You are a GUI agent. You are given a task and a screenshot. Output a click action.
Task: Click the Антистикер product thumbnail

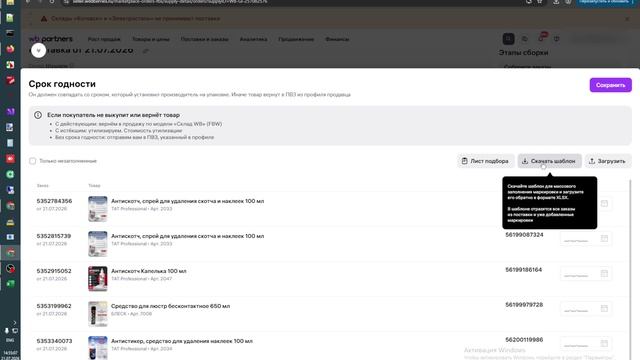[x=98, y=348]
